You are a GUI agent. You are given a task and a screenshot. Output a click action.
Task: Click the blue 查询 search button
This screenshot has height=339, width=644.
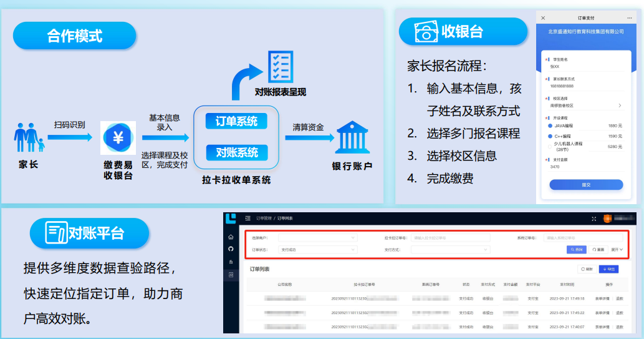[x=576, y=250]
